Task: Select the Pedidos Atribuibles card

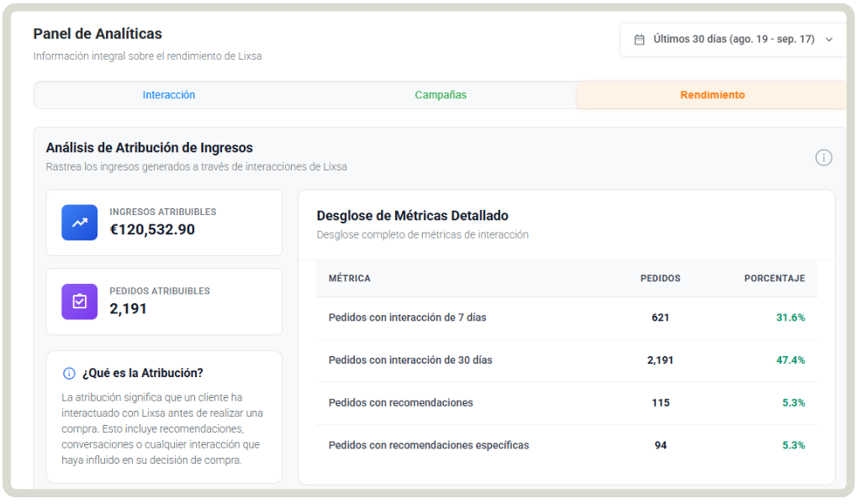Action: point(164,302)
